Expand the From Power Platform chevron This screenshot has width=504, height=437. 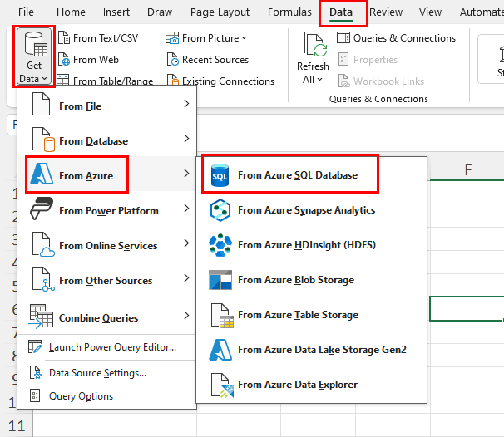click(186, 208)
